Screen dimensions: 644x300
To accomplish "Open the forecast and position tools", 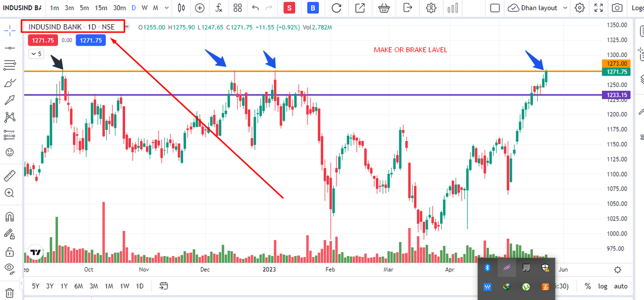I will pos(9,135).
